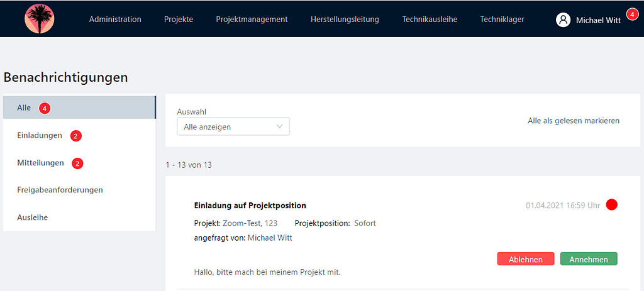
Task: Accept the invitation with Annehmen
Action: (x=589, y=259)
